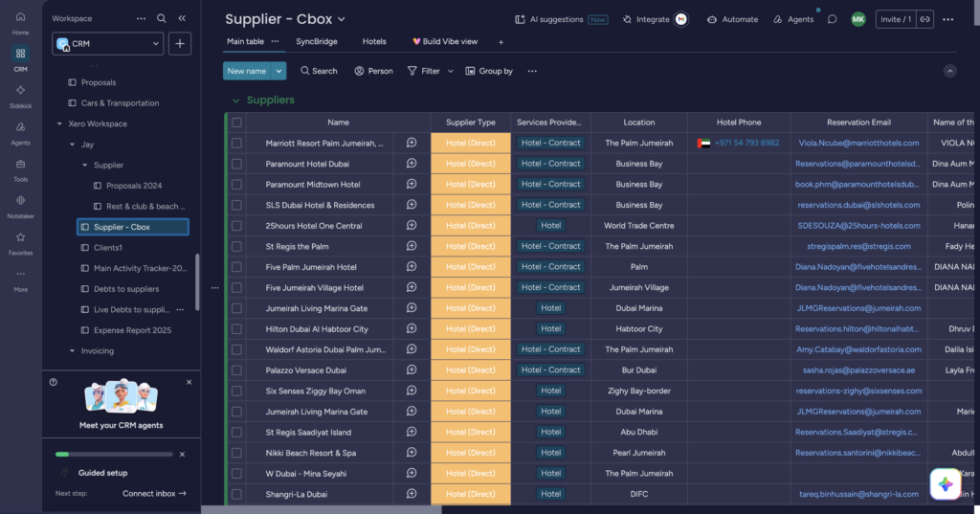Add a new view with plus icon
This screenshot has width=980, height=514.
click(x=501, y=42)
